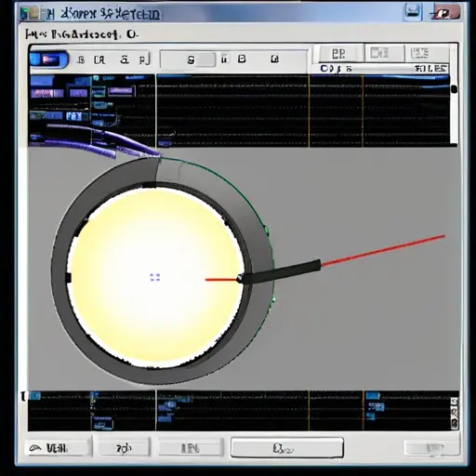
Task: Click the bottom-left button with the curved icon
Action: pos(58,448)
